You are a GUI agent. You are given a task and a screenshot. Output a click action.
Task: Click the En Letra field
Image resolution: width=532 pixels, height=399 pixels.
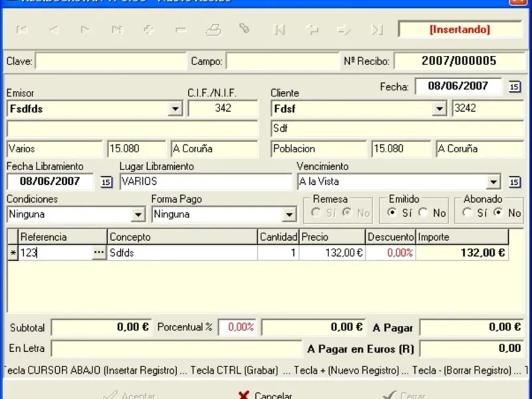[x=176, y=348]
